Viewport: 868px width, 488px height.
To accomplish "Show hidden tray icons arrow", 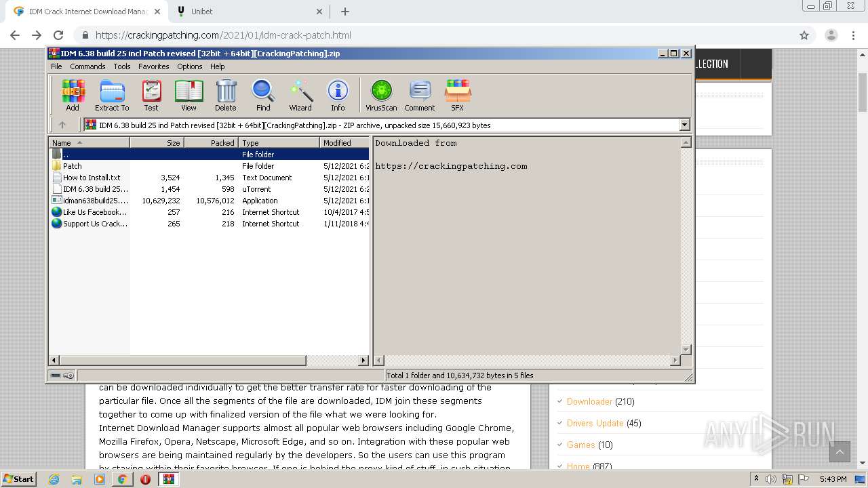I will point(757,479).
